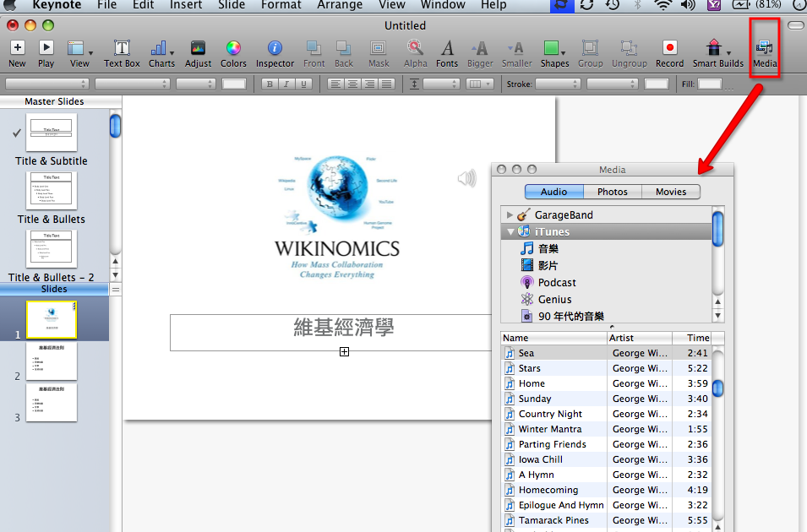Open the Adjust image tool

pos(198,53)
